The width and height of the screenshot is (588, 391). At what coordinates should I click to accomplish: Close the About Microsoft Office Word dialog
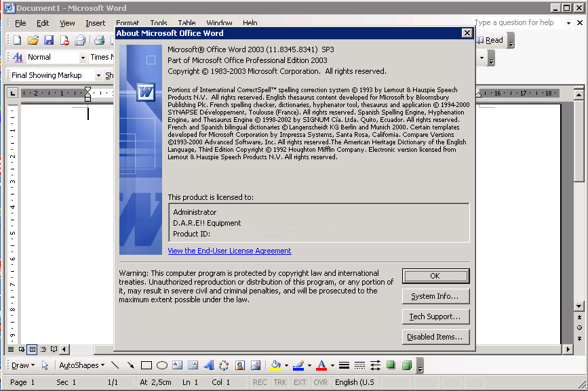(467, 33)
